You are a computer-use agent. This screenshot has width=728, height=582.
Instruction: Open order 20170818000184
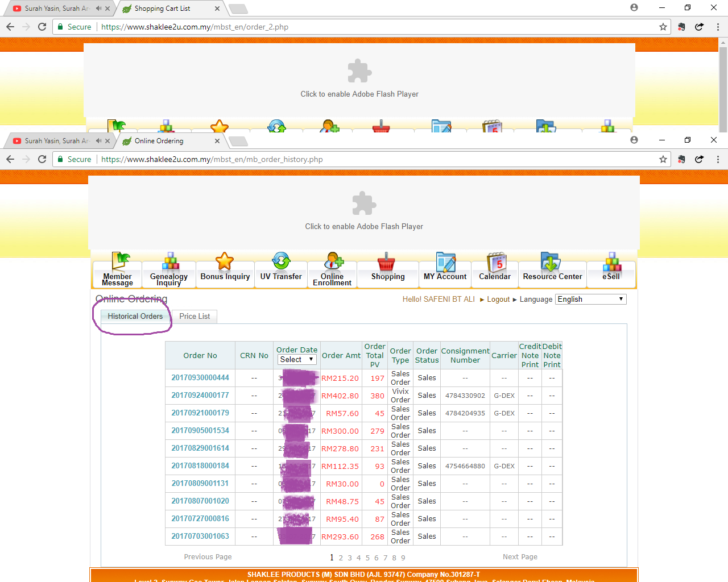(x=200, y=465)
